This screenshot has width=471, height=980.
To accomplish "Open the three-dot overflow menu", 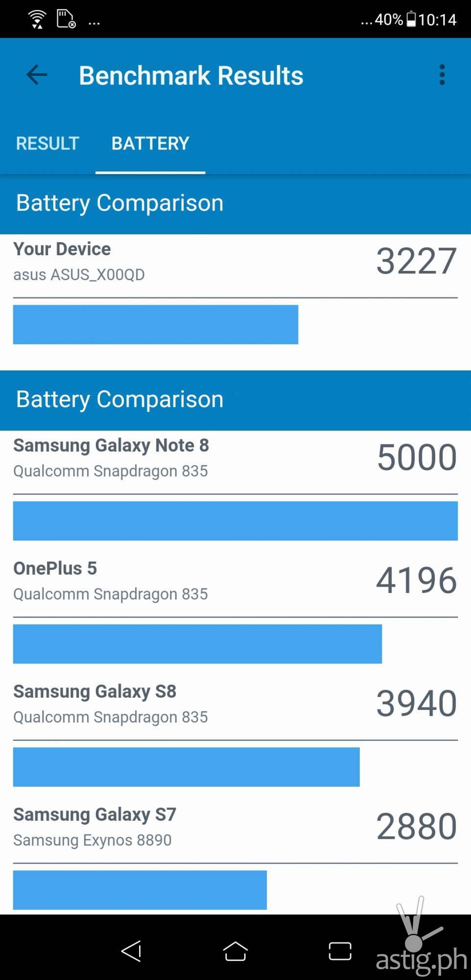I will tap(442, 75).
